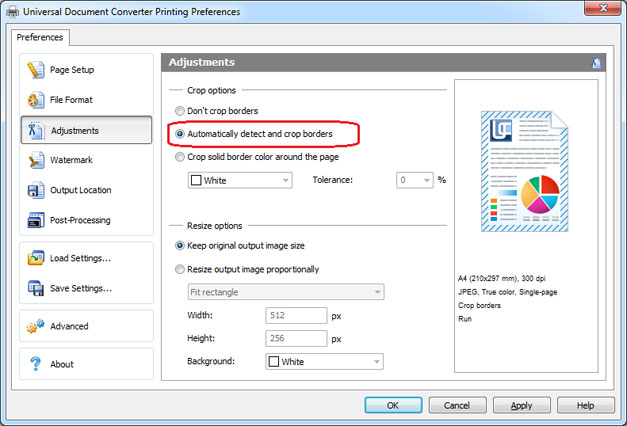Click the Apply button
The image size is (627, 426).
(521, 405)
